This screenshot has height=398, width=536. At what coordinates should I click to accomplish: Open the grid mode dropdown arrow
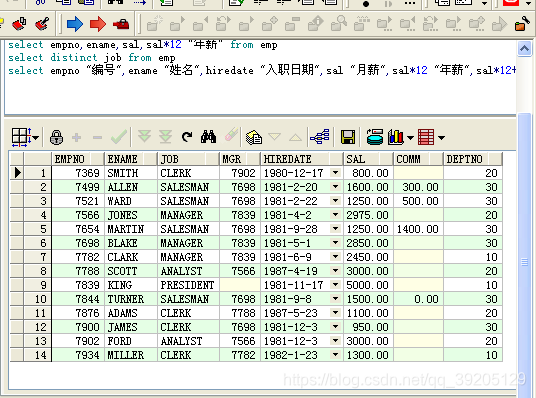pos(36,138)
